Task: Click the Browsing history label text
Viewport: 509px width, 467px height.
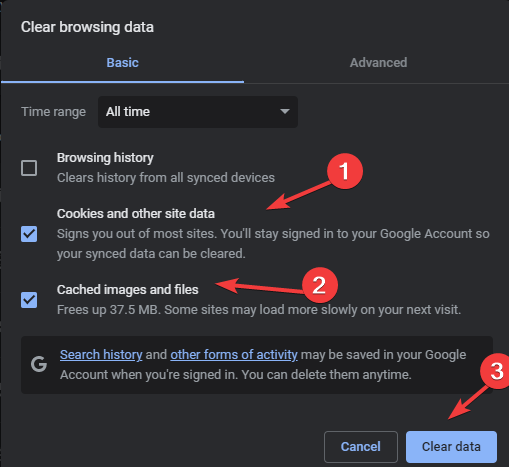Action: click(x=105, y=158)
